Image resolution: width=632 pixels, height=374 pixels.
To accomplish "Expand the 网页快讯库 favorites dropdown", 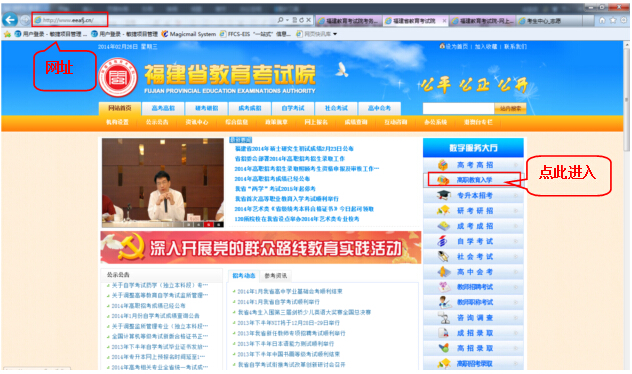I will click(x=335, y=34).
